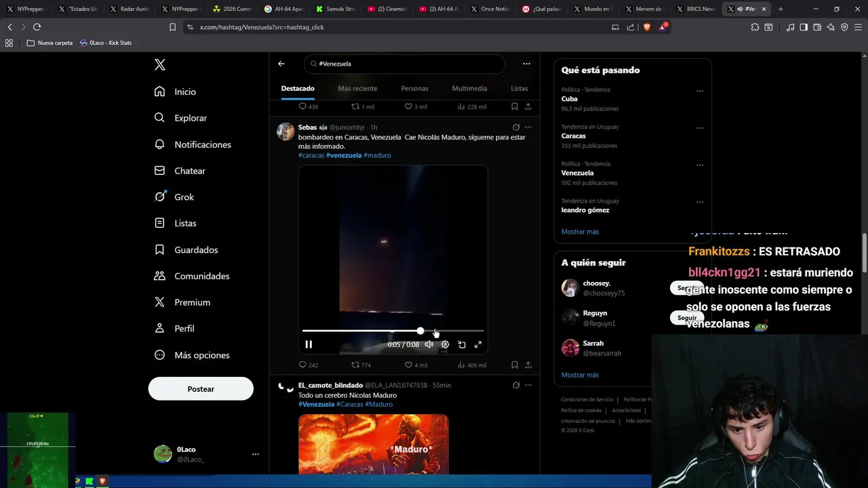The image size is (868, 488).
Task: Open leandro gómez trend options menu
Action: click(700, 202)
